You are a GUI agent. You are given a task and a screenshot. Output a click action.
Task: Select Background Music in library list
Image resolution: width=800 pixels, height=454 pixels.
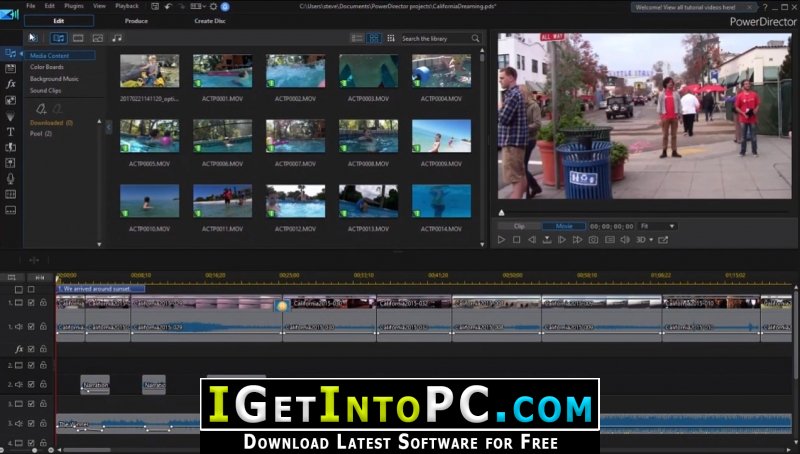54,79
